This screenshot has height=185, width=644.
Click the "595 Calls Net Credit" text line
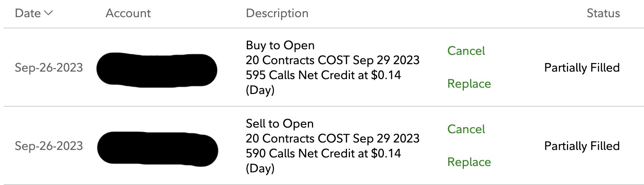click(323, 75)
